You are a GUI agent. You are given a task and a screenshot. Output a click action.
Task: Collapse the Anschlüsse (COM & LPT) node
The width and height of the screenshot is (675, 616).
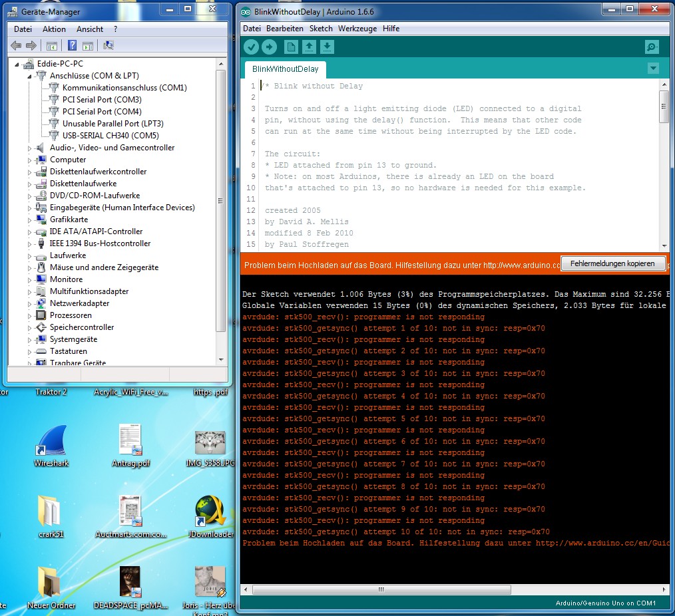point(29,77)
